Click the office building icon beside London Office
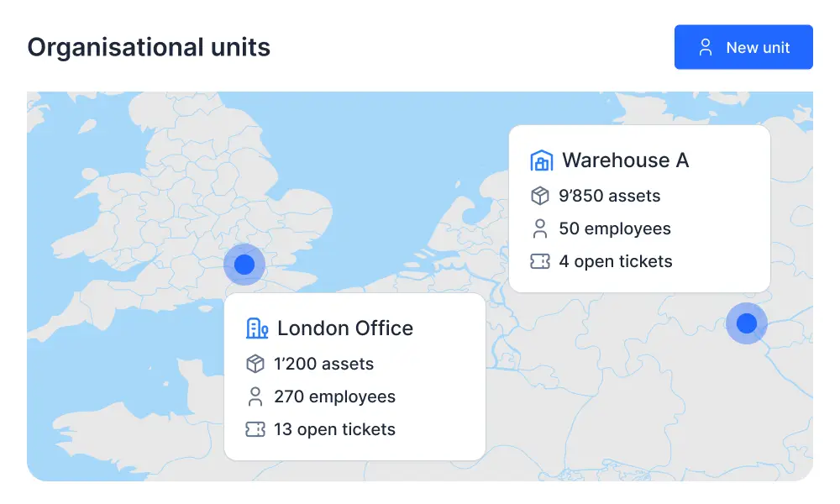The height and width of the screenshot is (504, 840). pos(256,328)
